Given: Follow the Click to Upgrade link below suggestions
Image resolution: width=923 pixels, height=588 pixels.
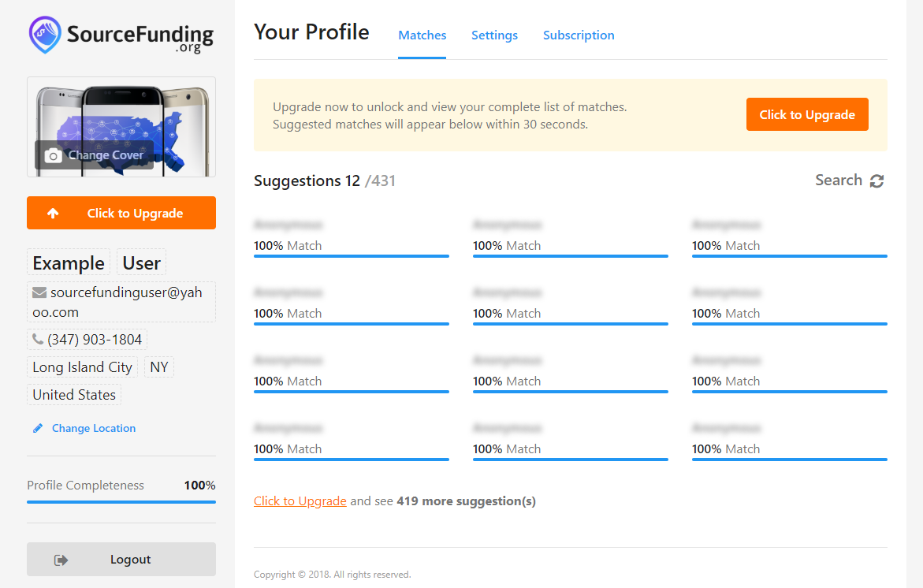Looking at the screenshot, I should click(x=300, y=501).
